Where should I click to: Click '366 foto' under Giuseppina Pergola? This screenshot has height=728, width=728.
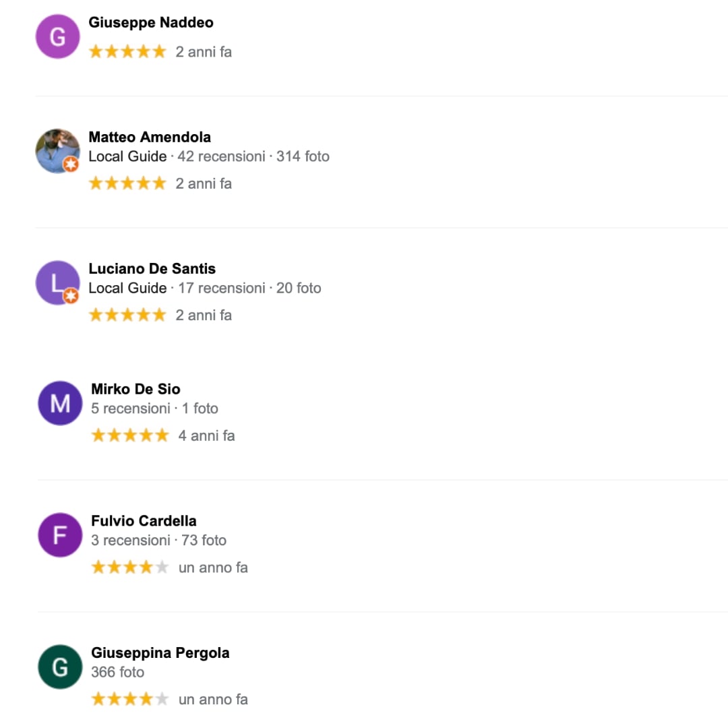[117, 672]
